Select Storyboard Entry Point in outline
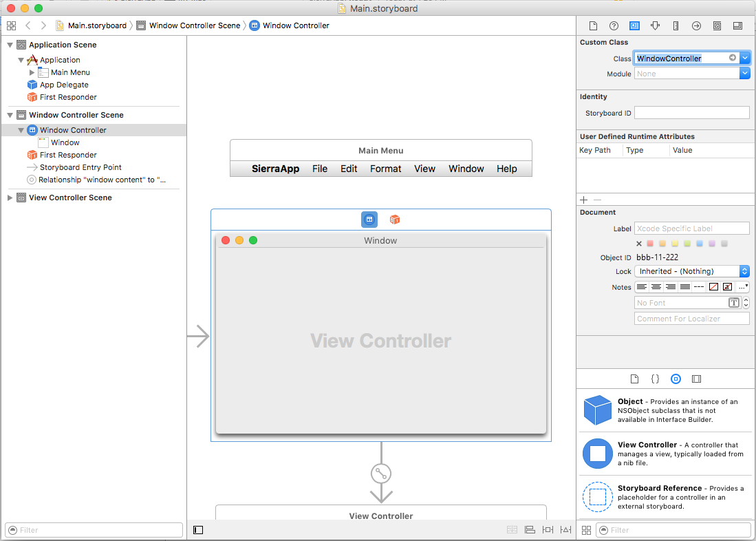The width and height of the screenshot is (756, 541). pyautogui.click(x=80, y=167)
